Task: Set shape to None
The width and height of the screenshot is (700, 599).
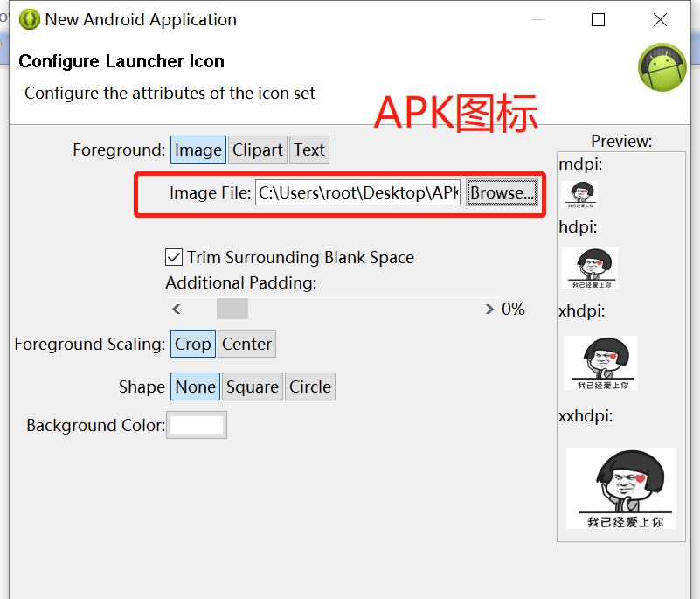Action: [195, 387]
